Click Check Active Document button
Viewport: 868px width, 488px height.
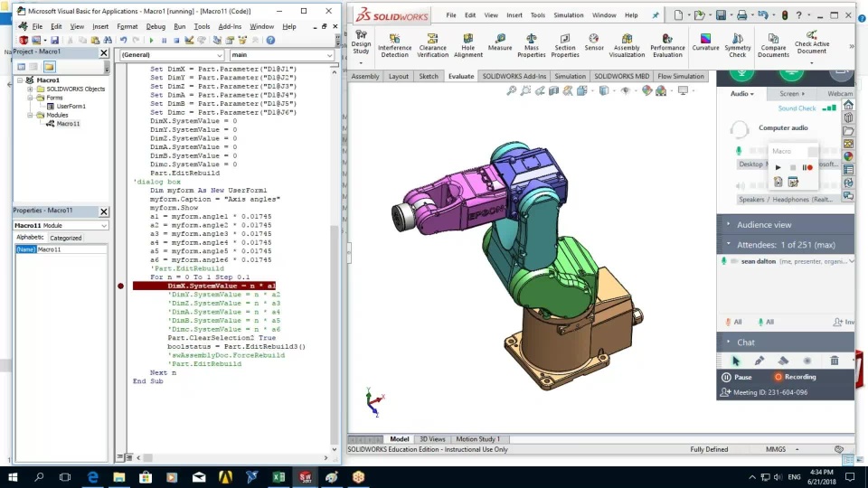tap(812, 43)
